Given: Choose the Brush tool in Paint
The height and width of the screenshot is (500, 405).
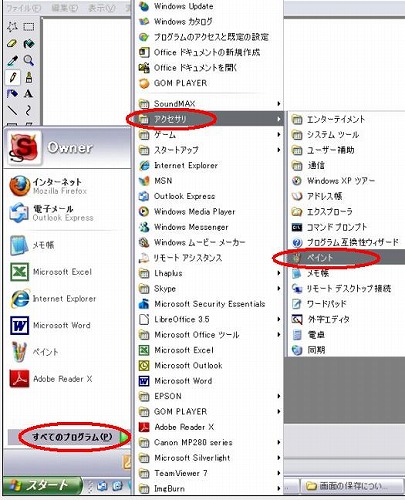Looking at the screenshot, I should (29, 77).
